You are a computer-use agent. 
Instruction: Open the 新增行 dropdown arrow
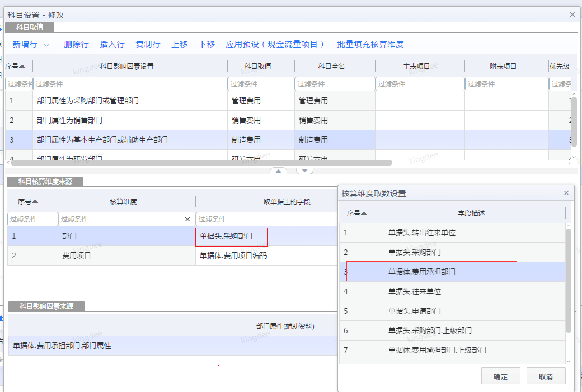(46, 45)
